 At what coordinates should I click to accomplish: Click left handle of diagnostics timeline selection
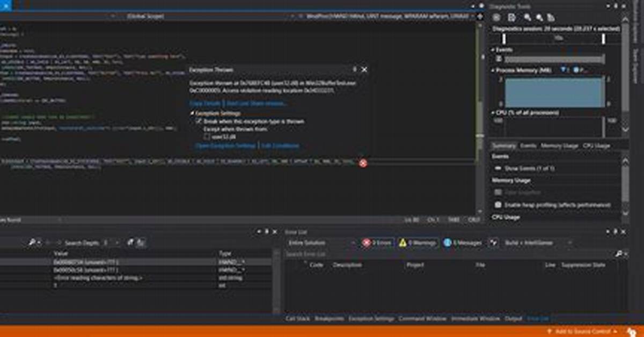point(504,39)
